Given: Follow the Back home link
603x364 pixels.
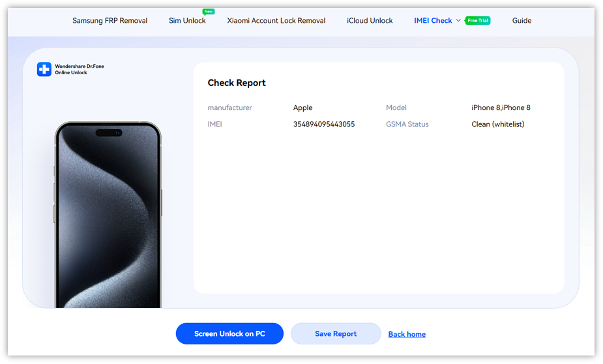Looking at the screenshot, I should click(407, 334).
